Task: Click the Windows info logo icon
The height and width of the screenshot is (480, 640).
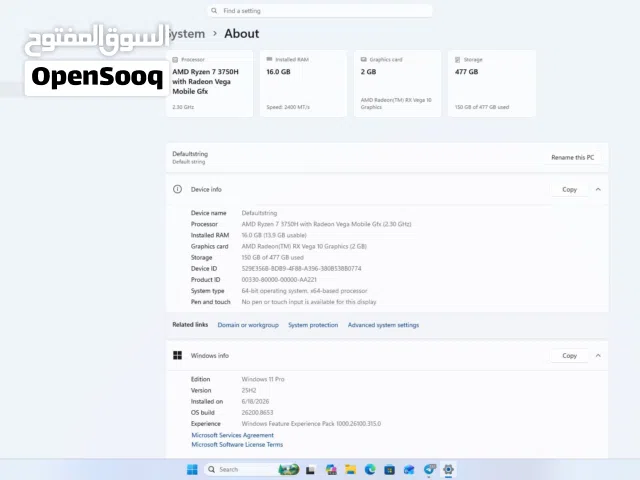Action: [x=177, y=355]
